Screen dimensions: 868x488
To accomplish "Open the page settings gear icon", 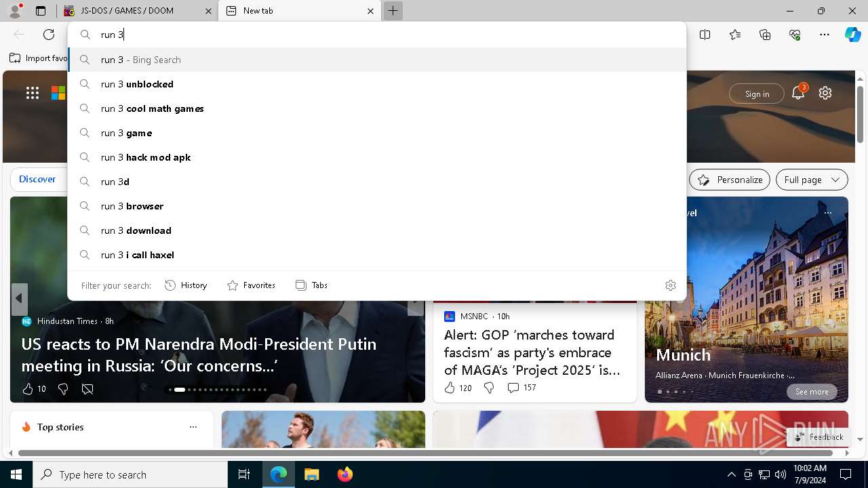I will (x=825, y=93).
